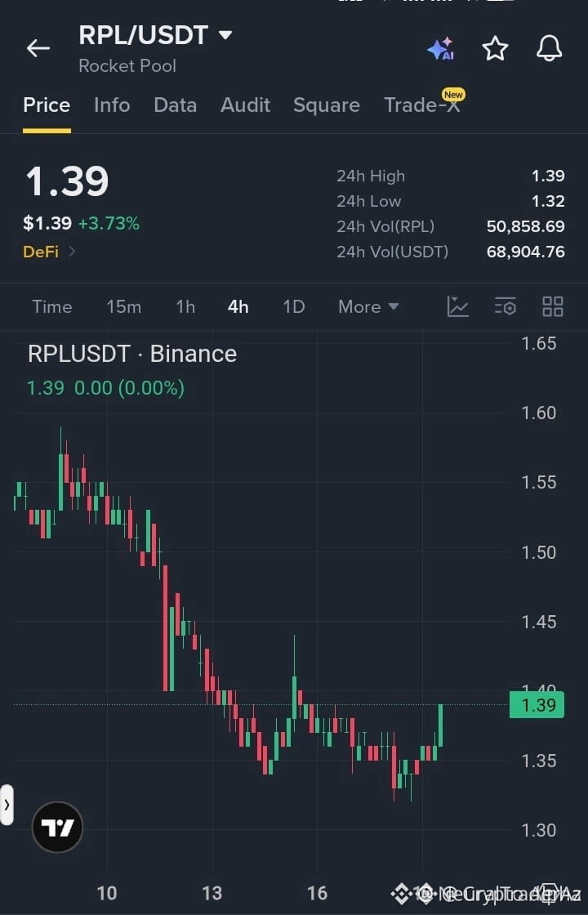Viewport: 588px width, 915px height.
Task: Set a price alert with bell icon
Action: [x=549, y=48]
